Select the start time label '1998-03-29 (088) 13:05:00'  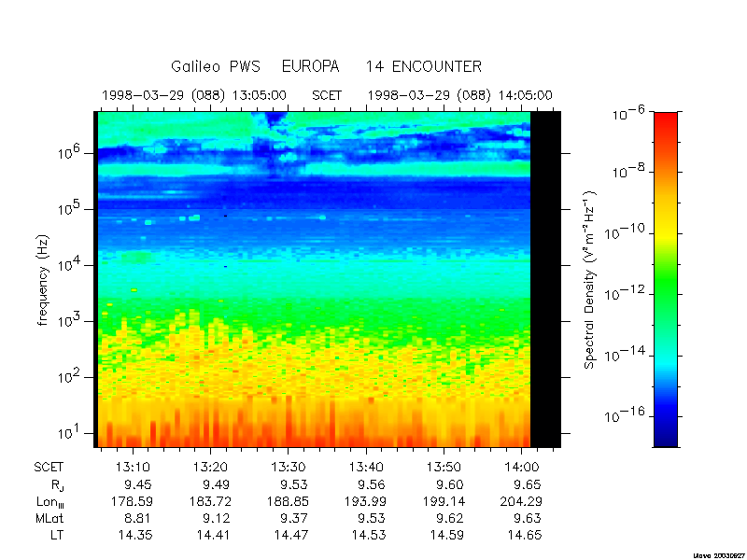(x=194, y=95)
